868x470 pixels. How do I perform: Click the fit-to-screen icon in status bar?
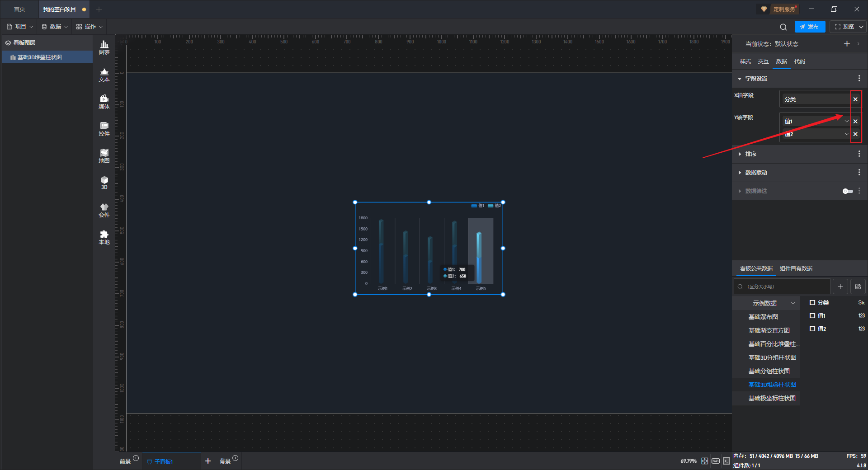click(x=705, y=461)
